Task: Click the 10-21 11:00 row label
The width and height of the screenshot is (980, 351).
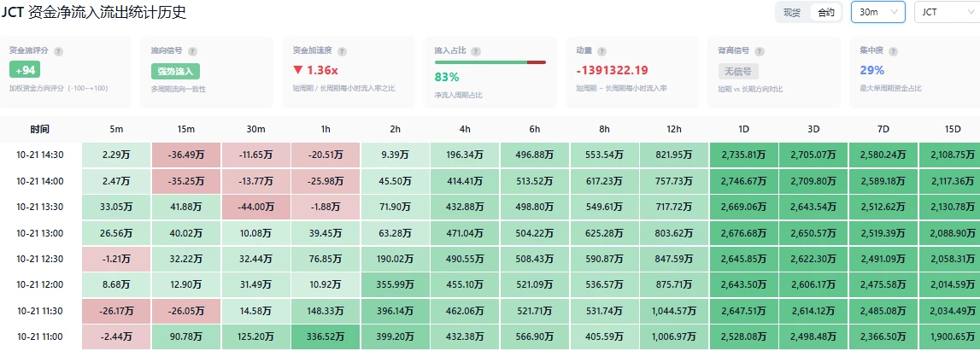Action: coord(40,336)
